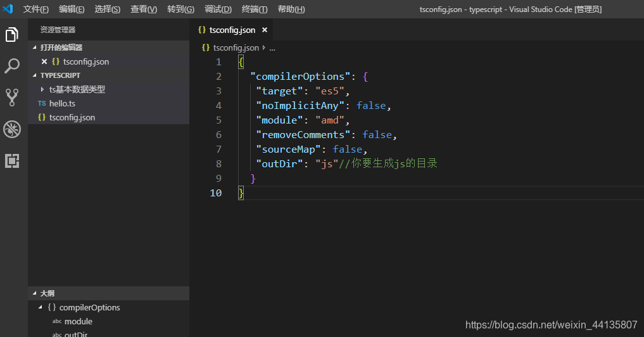
Task: Click the "target" key on line 3
Action: (x=279, y=91)
